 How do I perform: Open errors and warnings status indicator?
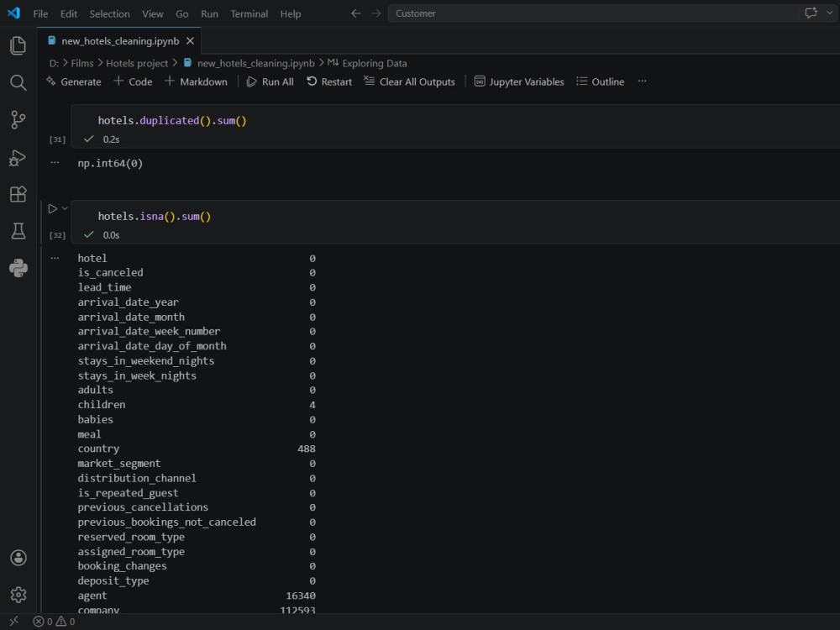pyautogui.click(x=54, y=622)
